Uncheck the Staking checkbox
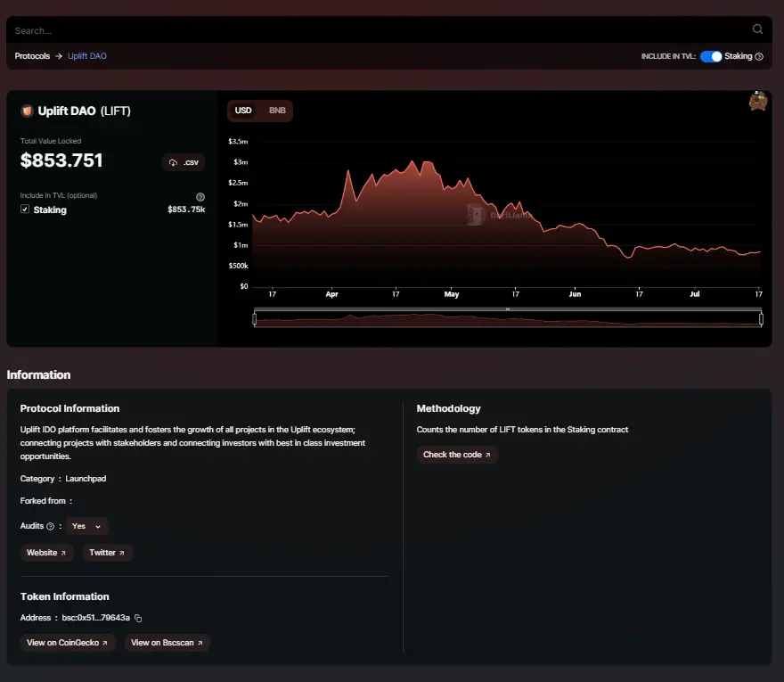Viewport: 784px width, 682px height. click(x=25, y=210)
